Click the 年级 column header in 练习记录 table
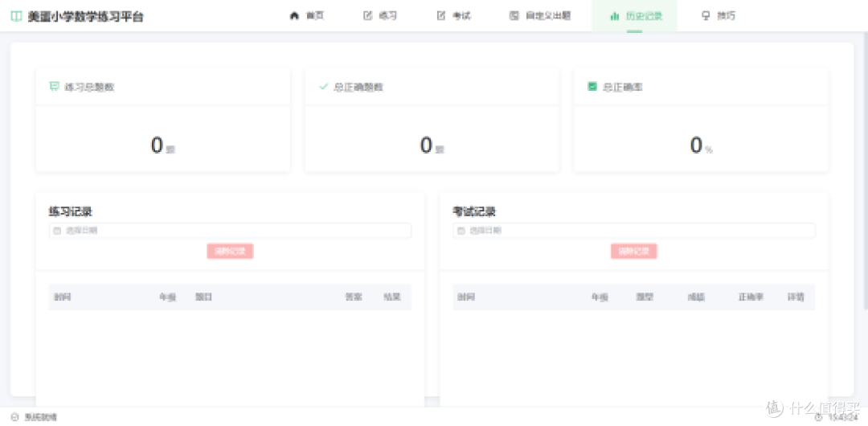Viewport: 868px width, 426px height. click(168, 297)
